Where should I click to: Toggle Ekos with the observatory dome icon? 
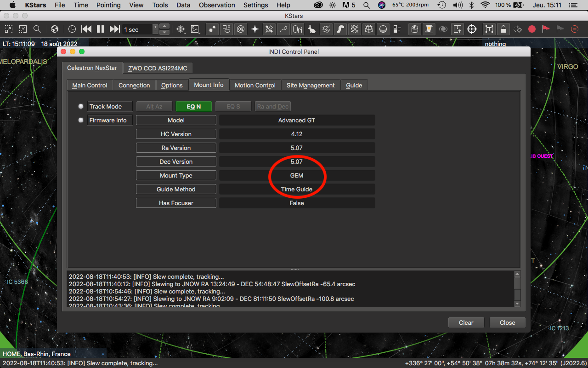(415, 29)
